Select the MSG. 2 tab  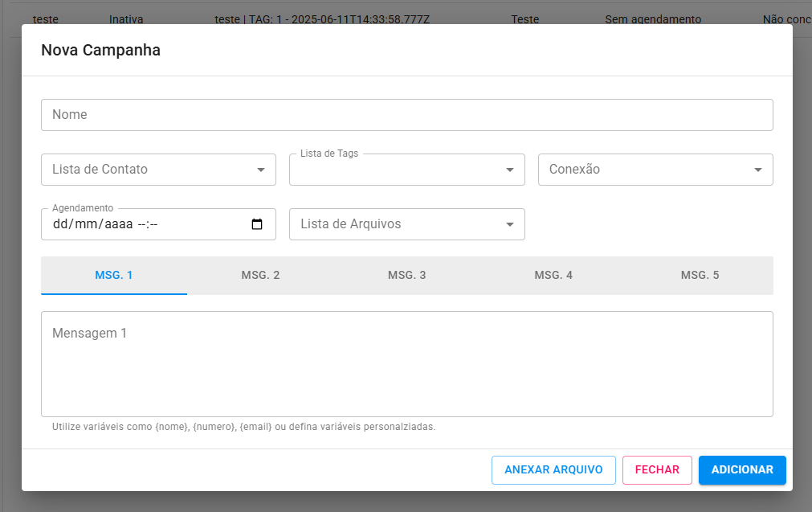click(x=260, y=275)
